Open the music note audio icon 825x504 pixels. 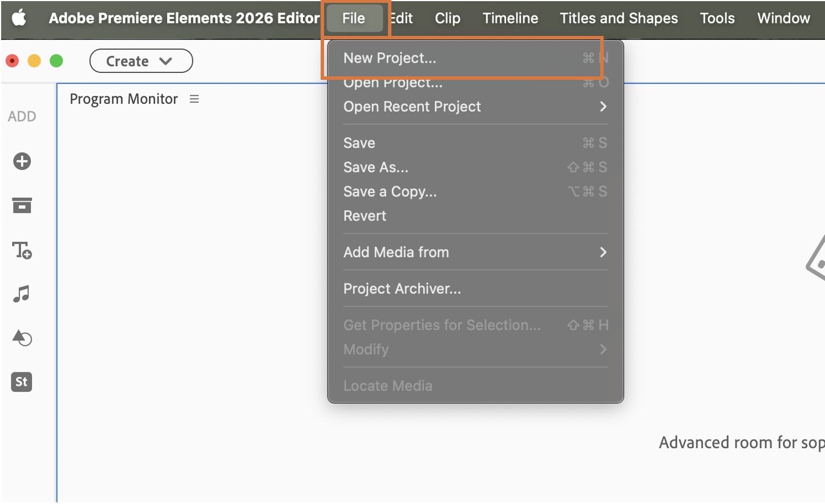[22, 294]
